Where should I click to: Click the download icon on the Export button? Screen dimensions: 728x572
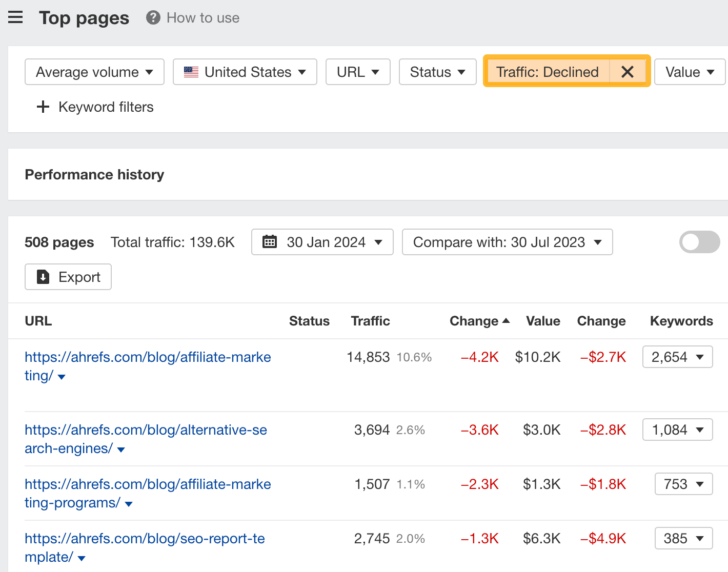[43, 277]
